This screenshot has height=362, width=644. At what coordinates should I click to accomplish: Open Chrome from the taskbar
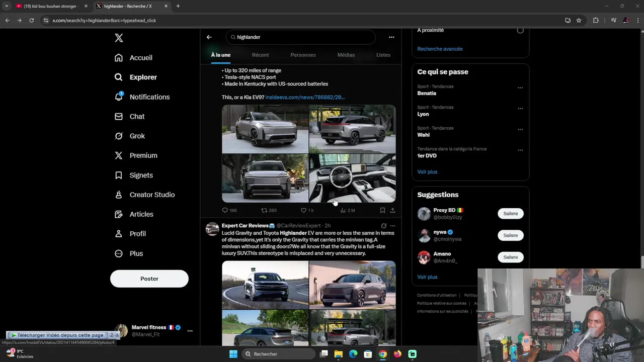[x=383, y=354]
